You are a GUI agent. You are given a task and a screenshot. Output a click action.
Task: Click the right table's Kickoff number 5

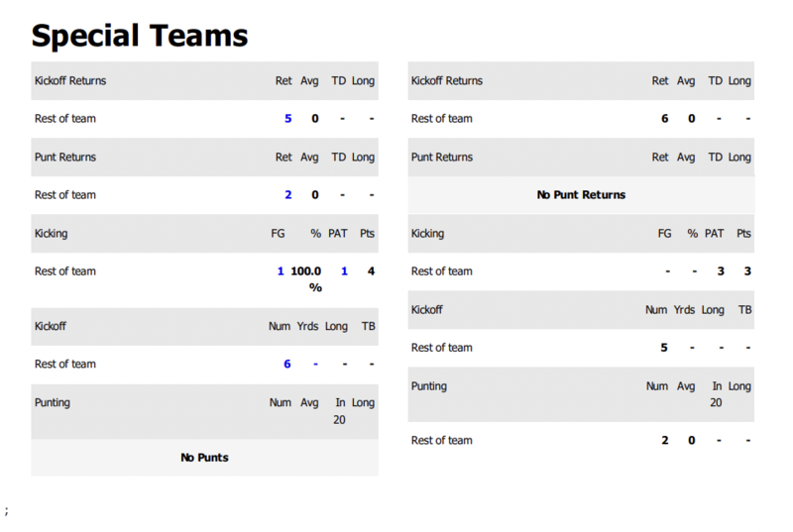(x=664, y=348)
